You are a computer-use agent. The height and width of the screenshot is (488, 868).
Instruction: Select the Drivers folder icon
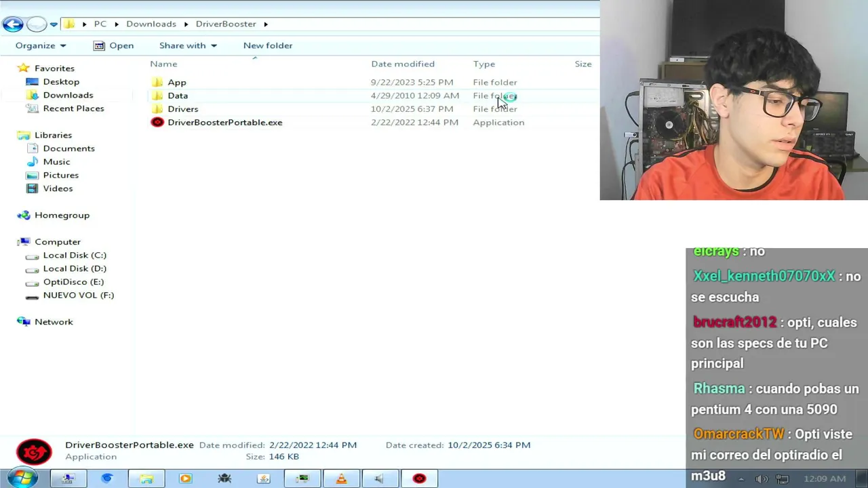[157, 109]
